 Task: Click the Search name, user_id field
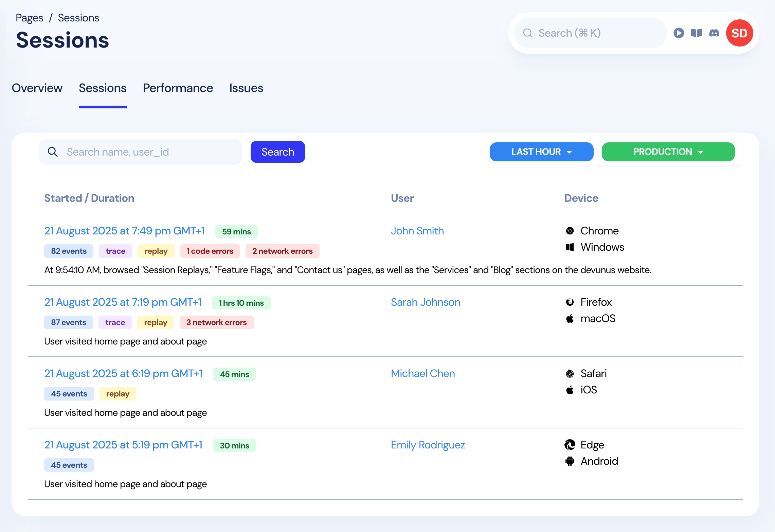[x=149, y=152]
